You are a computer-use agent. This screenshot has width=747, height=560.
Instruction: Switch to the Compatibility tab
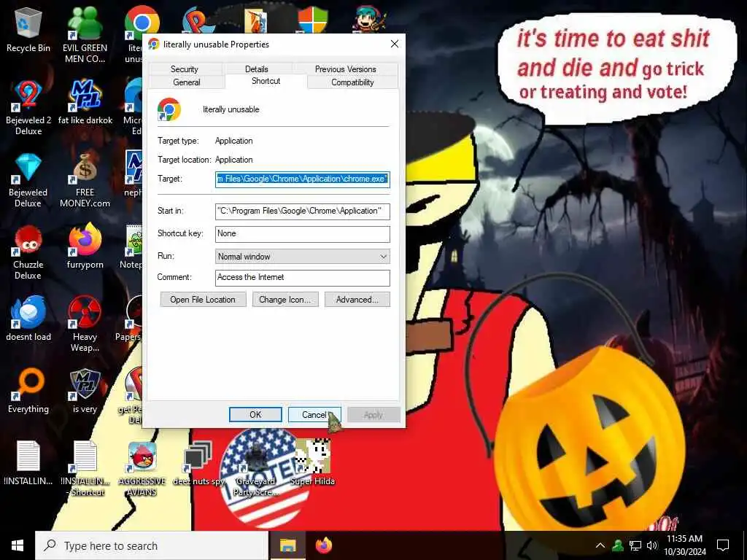coord(352,82)
